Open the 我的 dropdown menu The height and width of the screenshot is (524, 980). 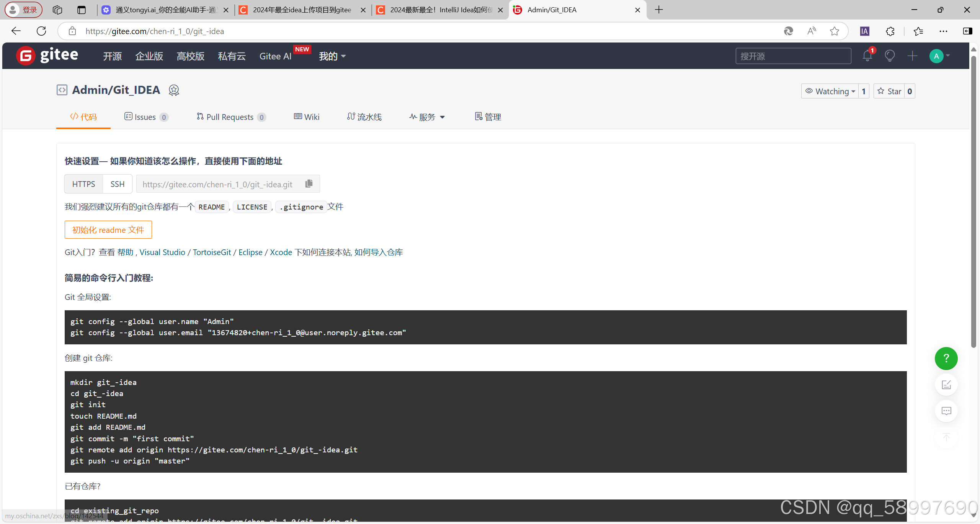pyautogui.click(x=332, y=56)
